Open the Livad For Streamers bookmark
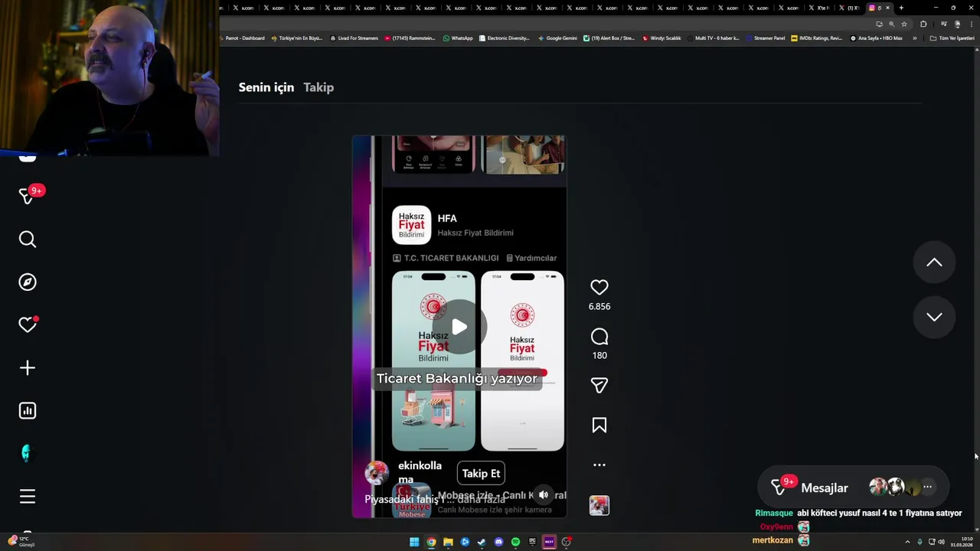Viewport: 980px width, 551px height. [354, 38]
